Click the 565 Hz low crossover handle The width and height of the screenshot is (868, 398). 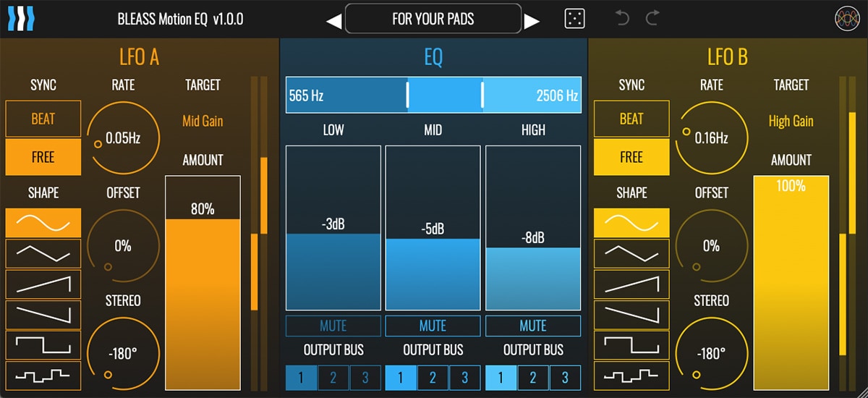(407, 95)
